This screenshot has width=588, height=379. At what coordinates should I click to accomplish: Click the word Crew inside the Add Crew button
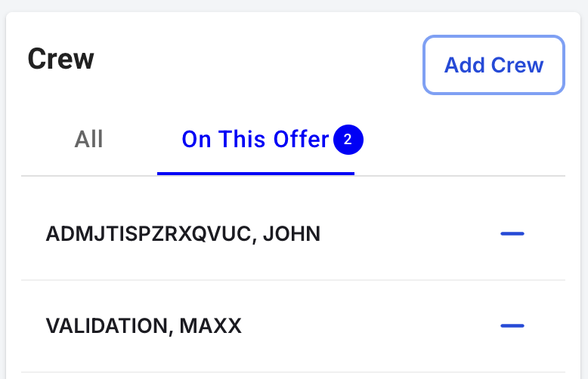(517, 65)
